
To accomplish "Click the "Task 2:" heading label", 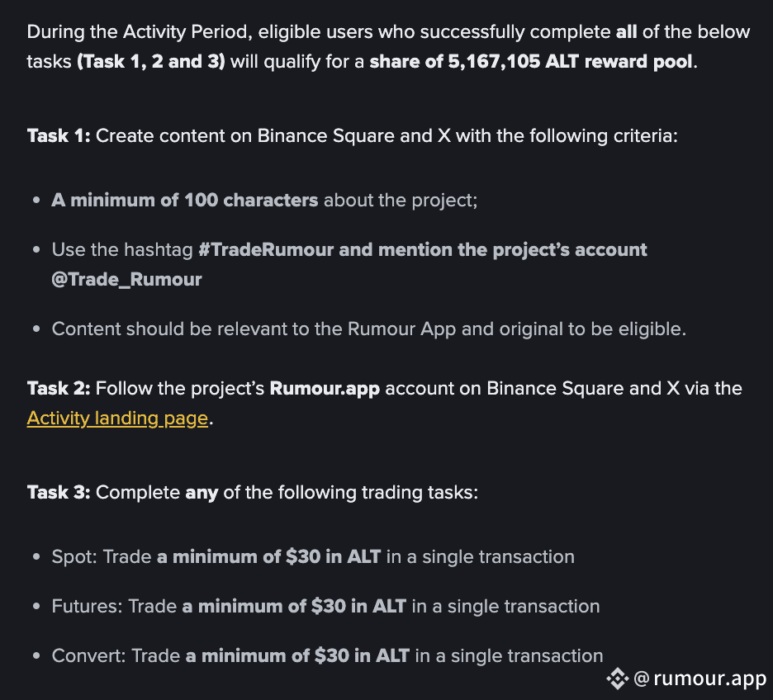I will [x=59, y=389].
